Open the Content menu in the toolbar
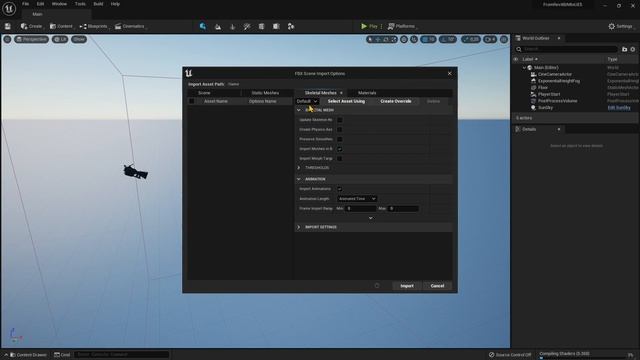 pos(61,26)
